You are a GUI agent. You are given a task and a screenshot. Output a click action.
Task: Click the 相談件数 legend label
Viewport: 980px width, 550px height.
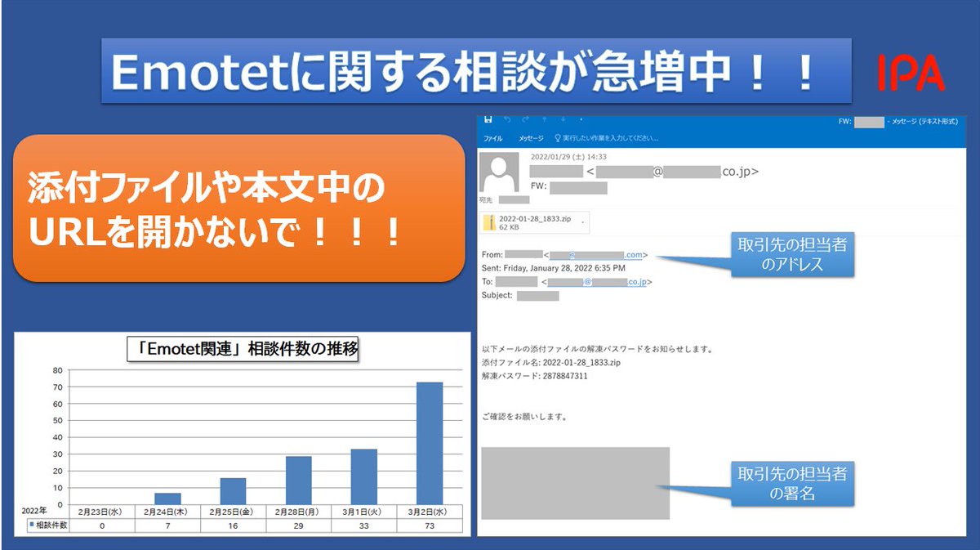coord(47,526)
